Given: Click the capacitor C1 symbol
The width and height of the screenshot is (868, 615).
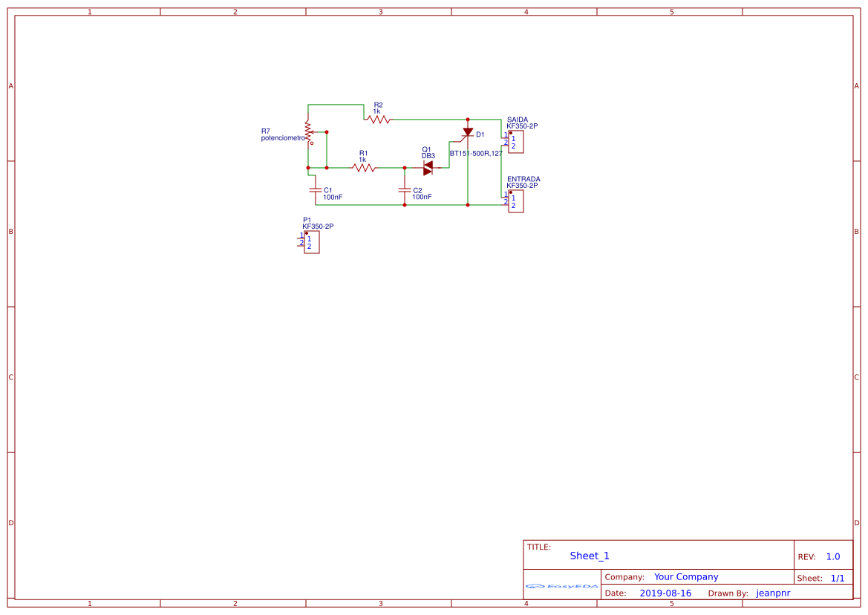Looking at the screenshot, I should click(x=315, y=191).
